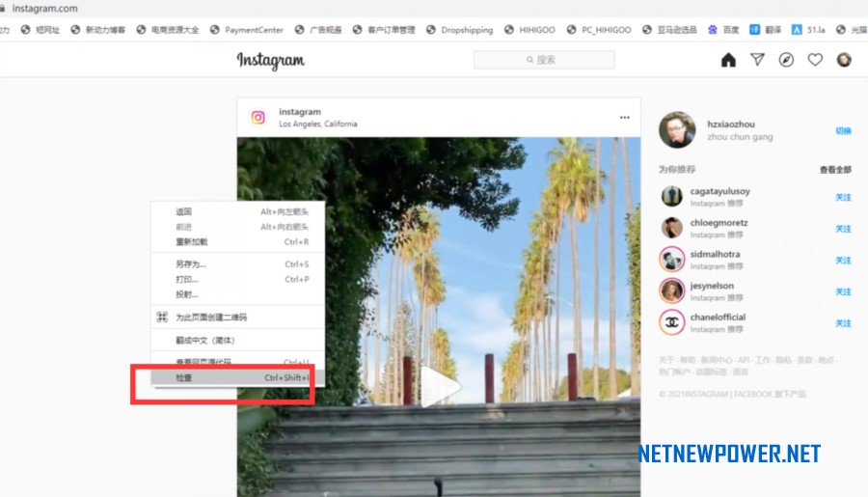Screen dimensions: 868x497
Task: Open the HIHIGOO bookmark
Action: (529, 30)
